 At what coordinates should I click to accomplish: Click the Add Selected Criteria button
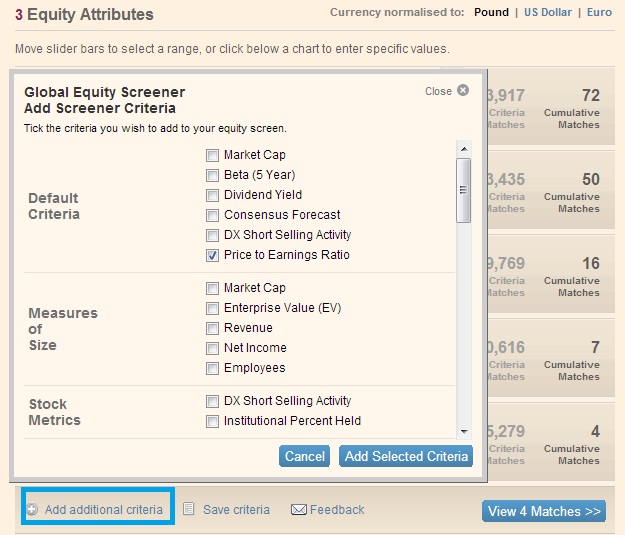tap(406, 456)
